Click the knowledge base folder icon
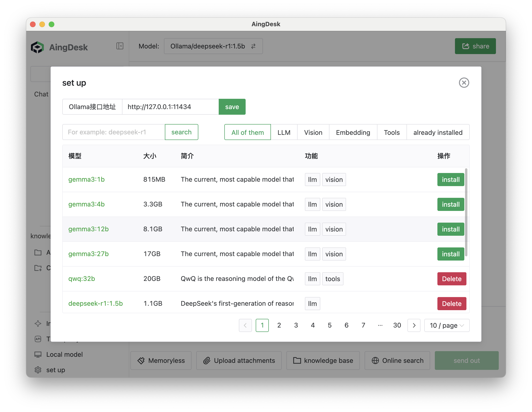Screen dimensions: 532x412 click(x=297, y=360)
